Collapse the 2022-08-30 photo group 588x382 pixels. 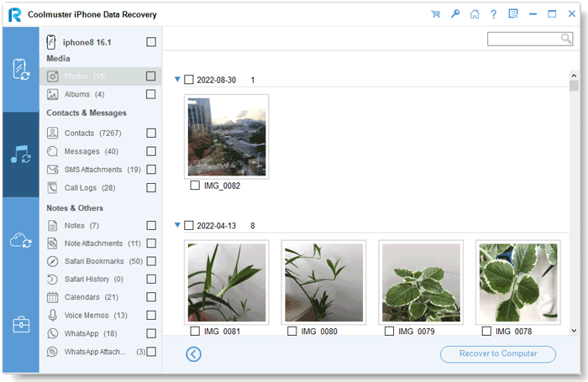[177, 79]
